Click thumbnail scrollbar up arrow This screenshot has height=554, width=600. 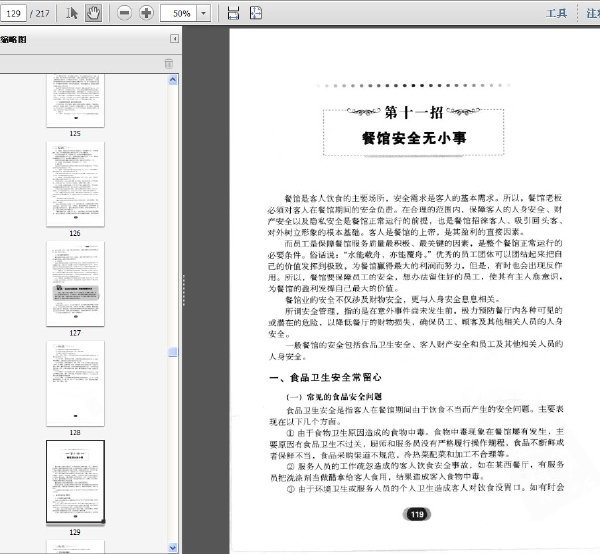(173, 80)
